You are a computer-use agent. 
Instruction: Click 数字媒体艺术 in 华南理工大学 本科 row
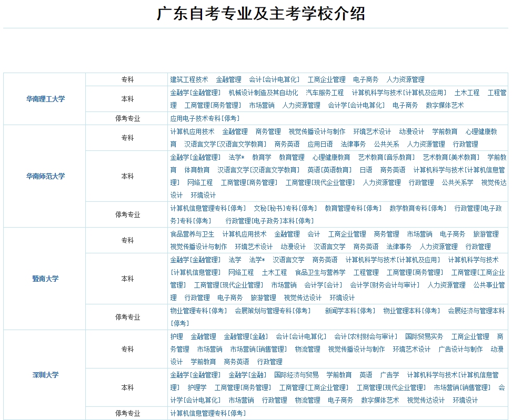(x=445, y=105)
